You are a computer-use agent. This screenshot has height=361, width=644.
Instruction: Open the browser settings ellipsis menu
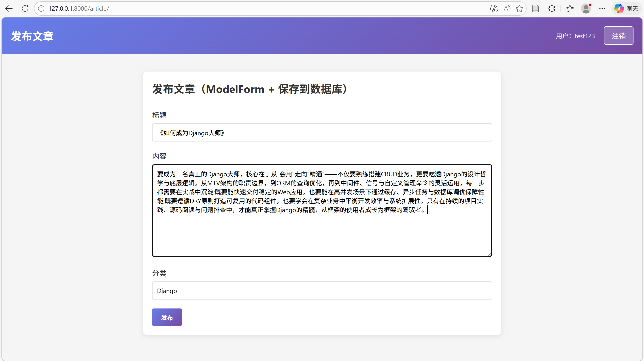[x=602, y=8]
